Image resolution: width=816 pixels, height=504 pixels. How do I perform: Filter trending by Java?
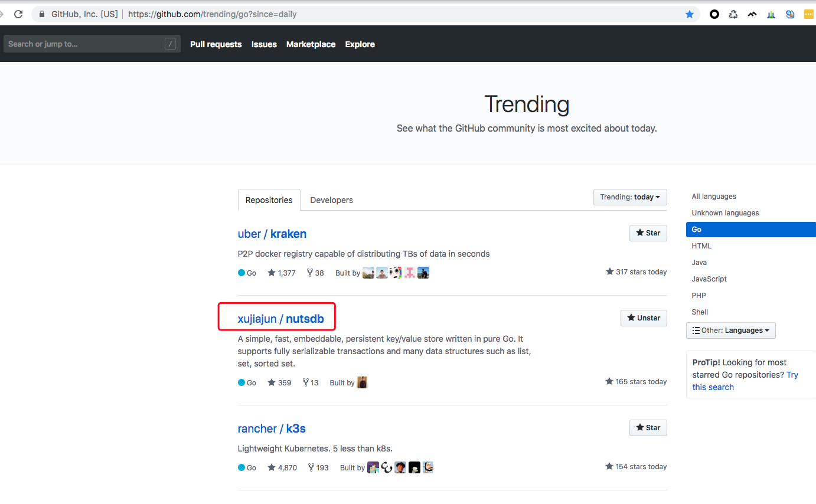[699, 263]
